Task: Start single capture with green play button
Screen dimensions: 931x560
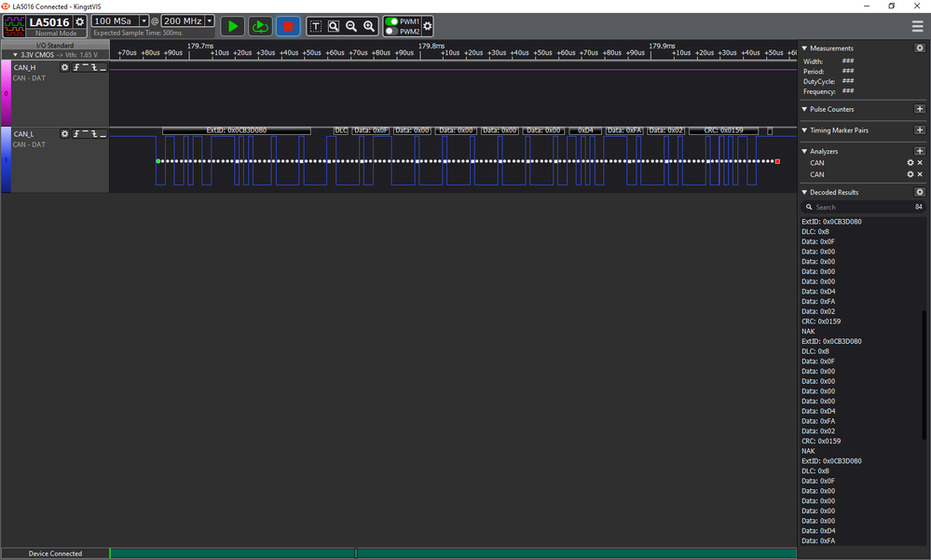Action: [233, 26]
